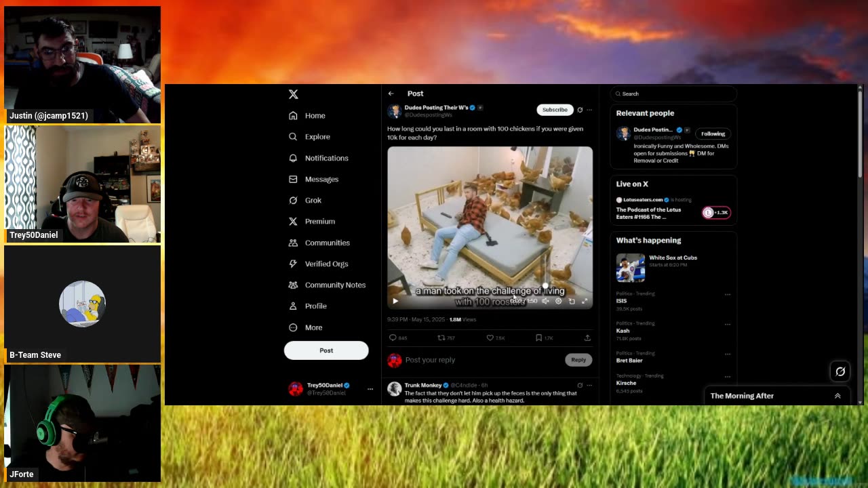This screenshot has height=488, width=868.
Task: Expand The Morning After panel chevrons
Action: (x=837, y=396)
